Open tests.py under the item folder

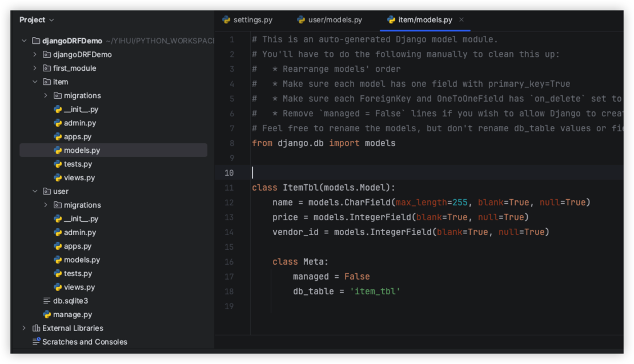78,164
